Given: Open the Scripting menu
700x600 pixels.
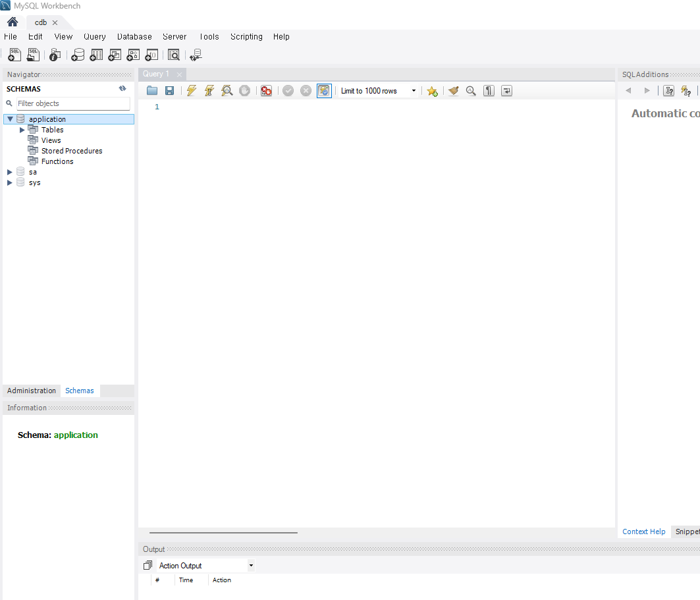Looking at the screenshot, I should (x=246, y=37).
